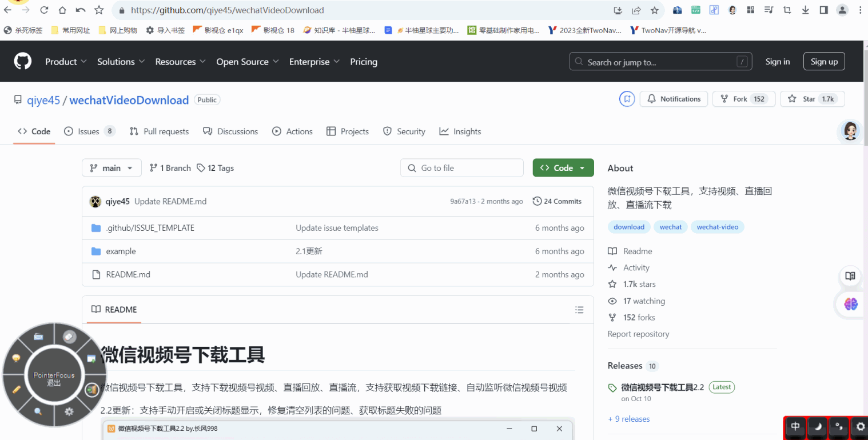This screenshot has width=868, height=440.
Task: Open the qiye45 owner profile link
Action: pyautogui.click(x=43, y=100)
